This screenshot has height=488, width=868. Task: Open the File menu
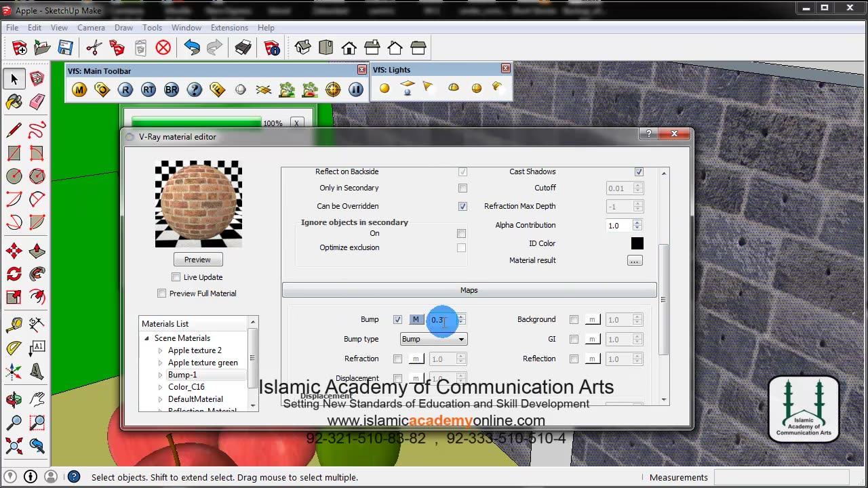click(x=12, y=28)
